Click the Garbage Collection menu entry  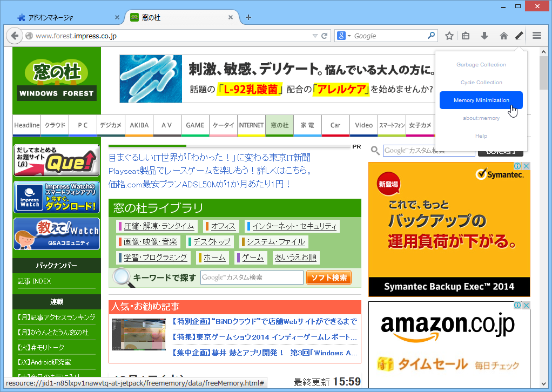pyautogui.click(x=481, y=64)
